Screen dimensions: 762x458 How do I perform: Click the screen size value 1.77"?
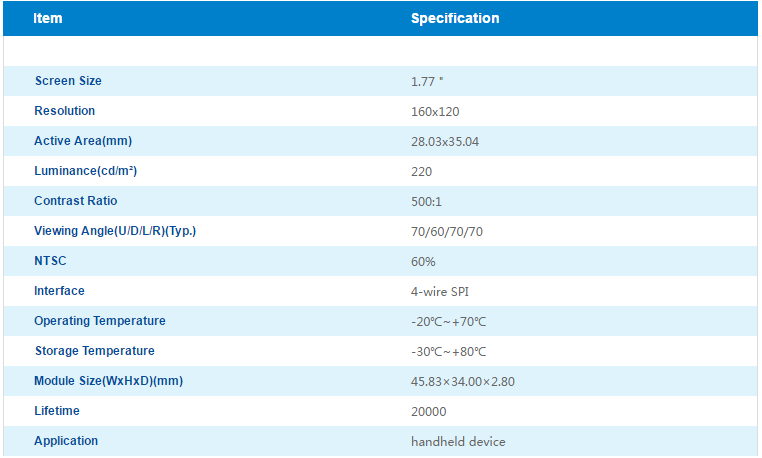click(427, 82)
